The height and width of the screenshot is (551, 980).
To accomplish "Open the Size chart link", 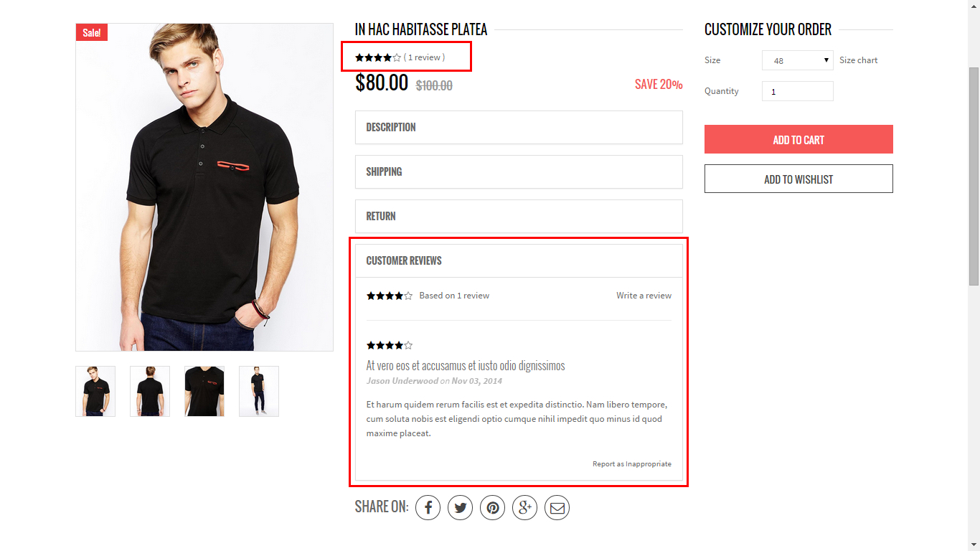I will point(858,60).
